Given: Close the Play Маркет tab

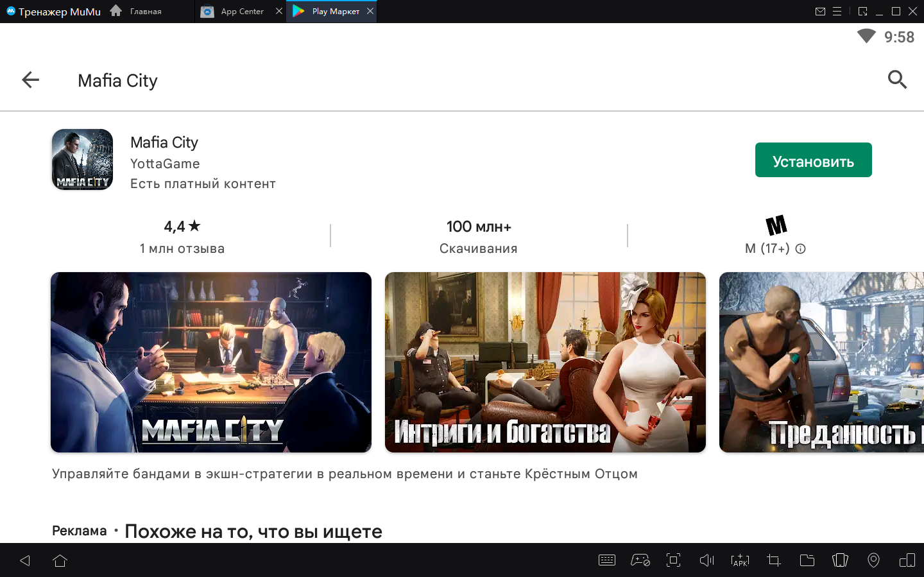Looking at the screenshot, I should click(x=370, y=11).
